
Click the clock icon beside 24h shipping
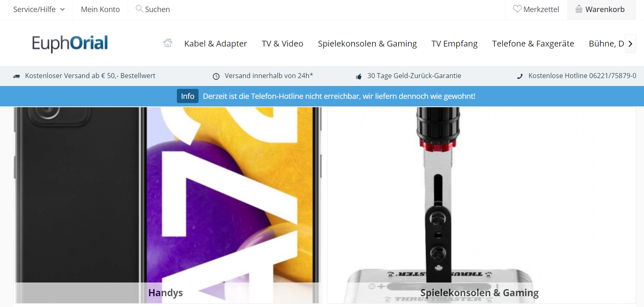tap(216, 76)
